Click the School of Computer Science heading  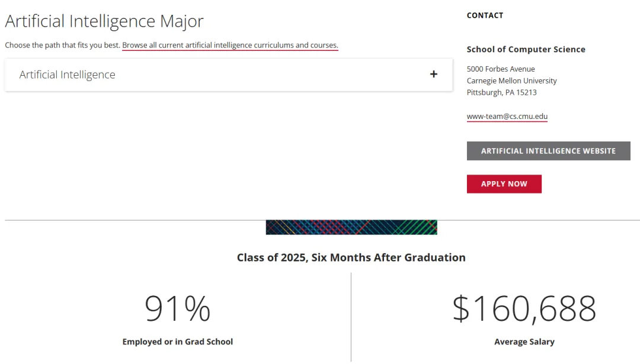(526, 50)
